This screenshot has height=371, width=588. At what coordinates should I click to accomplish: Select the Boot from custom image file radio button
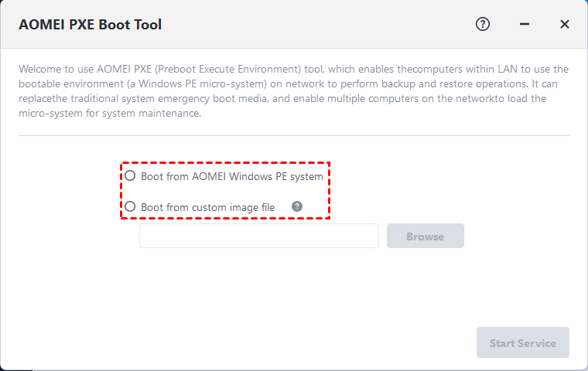(x=130, y=206)
